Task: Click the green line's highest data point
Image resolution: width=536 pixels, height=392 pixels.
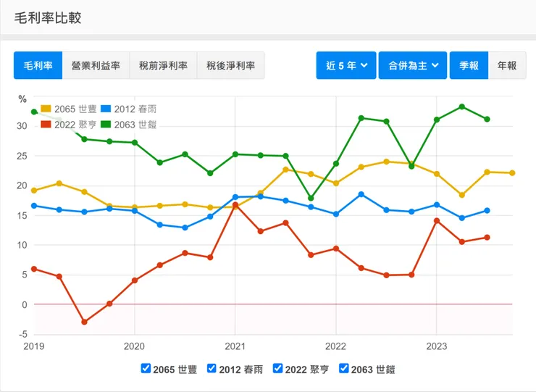Action: [x=462, y=107]
